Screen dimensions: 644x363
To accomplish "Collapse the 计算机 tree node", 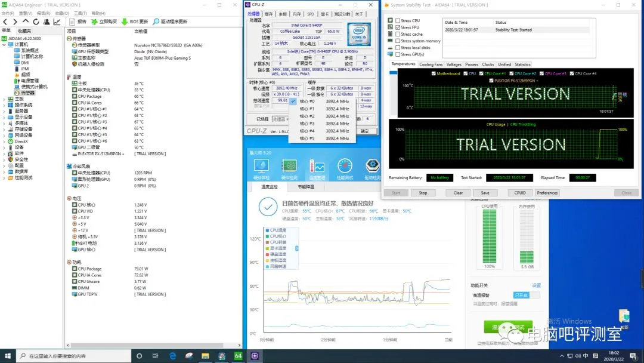I will pyautogui.click(x=4, y=44).
